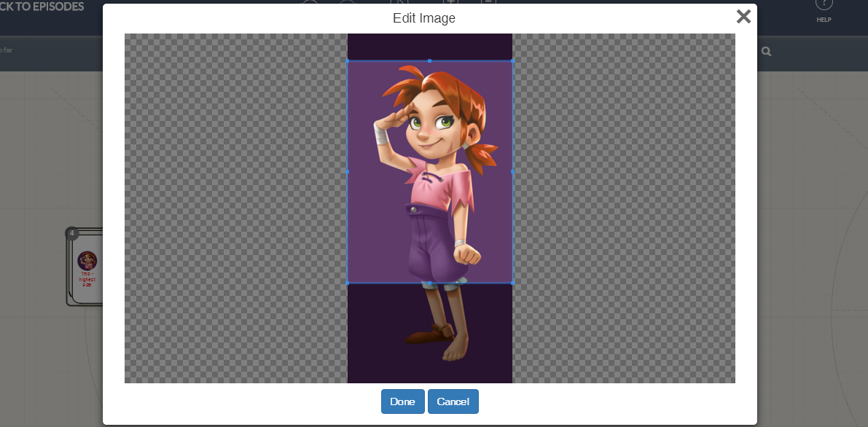The height and width of the screenshot is (427, 868).
Task: Click the Done button
Action: click(x=402, y=401)
